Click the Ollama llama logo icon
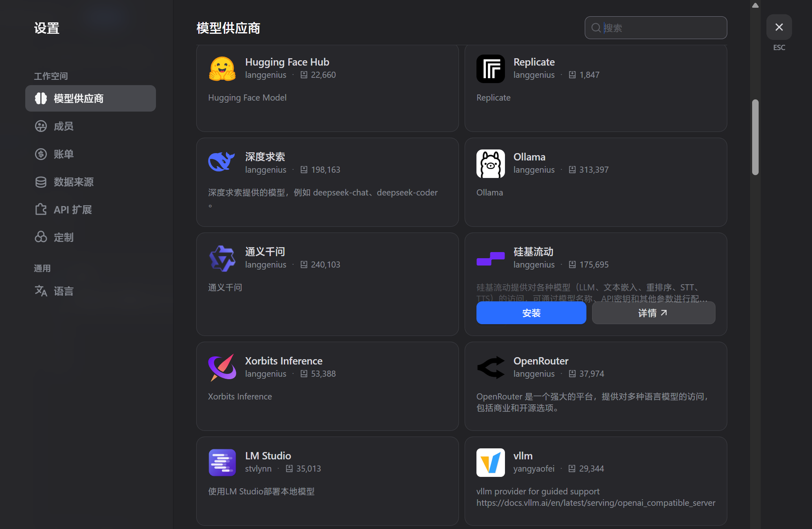Viewport: 812px width, 529px height. 490,163
